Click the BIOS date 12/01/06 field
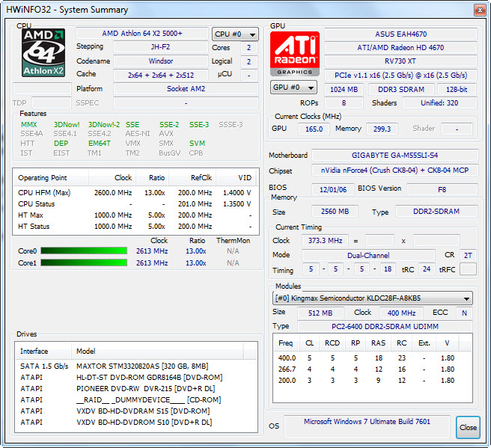The width and height of the screenshot is (491, 448). (333, 189)
